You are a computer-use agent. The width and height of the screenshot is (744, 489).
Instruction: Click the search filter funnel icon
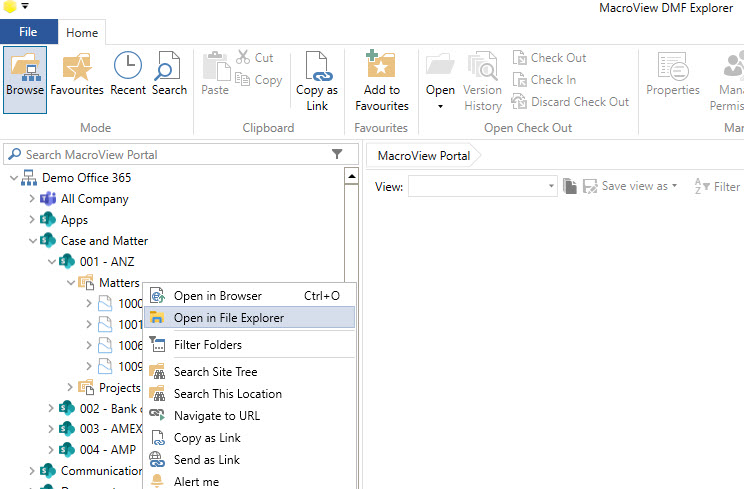click(337, 154)
